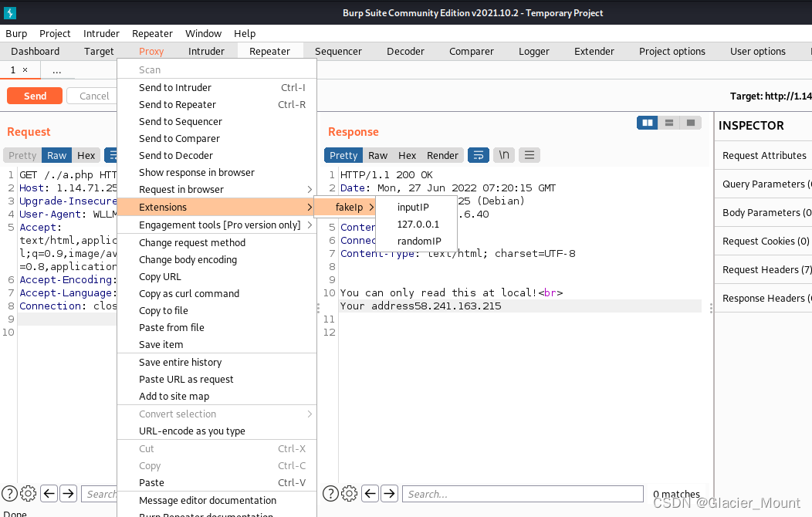This screenshot has width=812, height=517.
Task: Click the Search field below the Response
Action: click(x=523, y=493)
